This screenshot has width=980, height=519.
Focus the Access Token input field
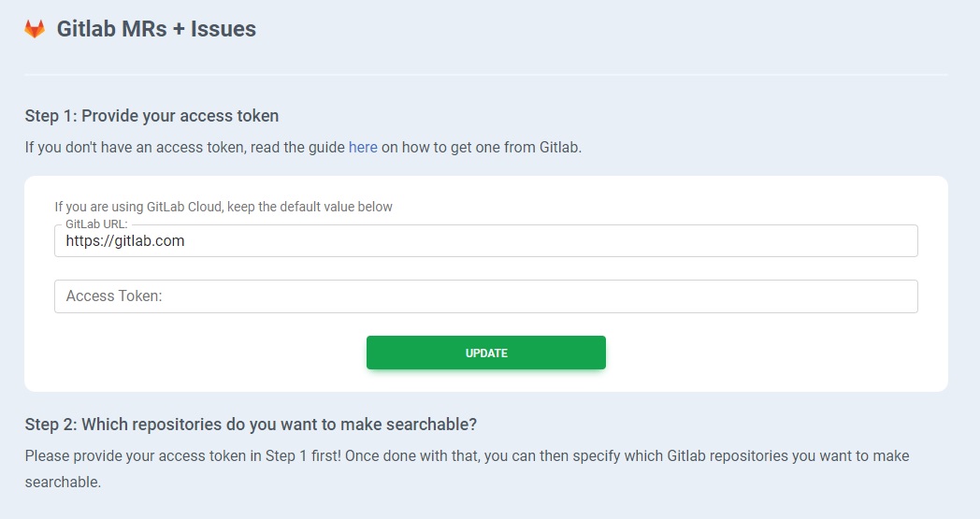[485, 296]
